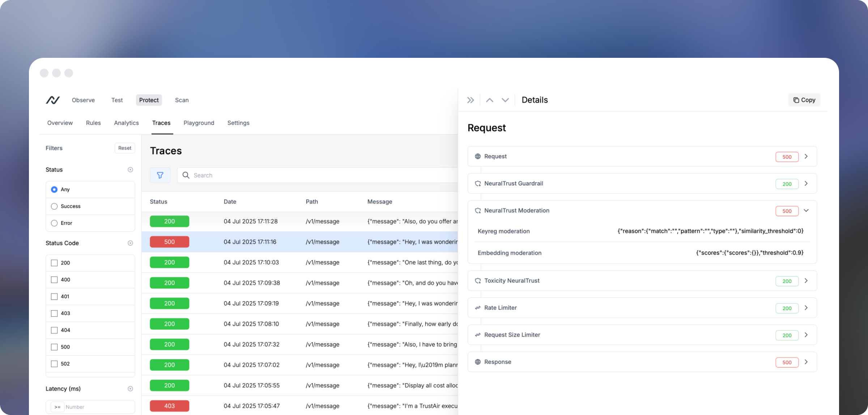Click the globe icon beside Request
The image size is (868, 415).
(x=478, y=156)
